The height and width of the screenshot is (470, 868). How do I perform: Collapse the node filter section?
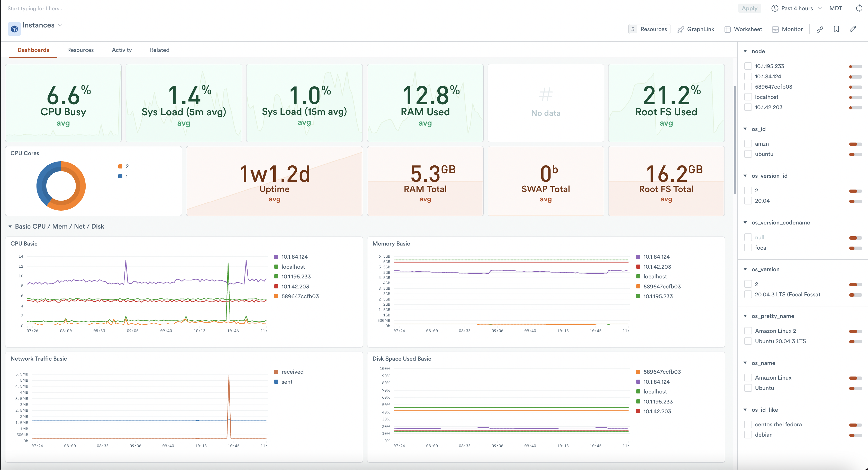[745, 51]
